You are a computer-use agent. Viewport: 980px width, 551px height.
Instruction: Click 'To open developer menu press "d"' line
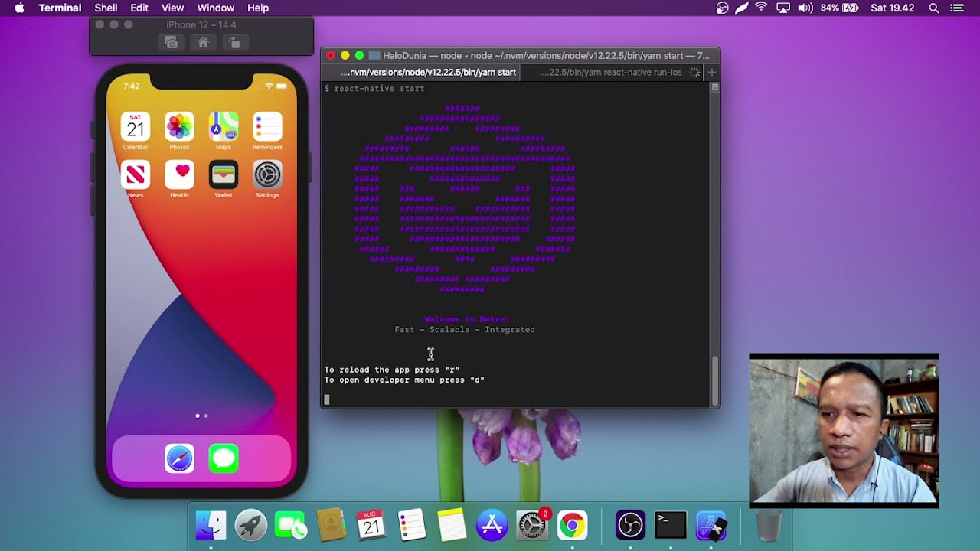click(404, 380)
